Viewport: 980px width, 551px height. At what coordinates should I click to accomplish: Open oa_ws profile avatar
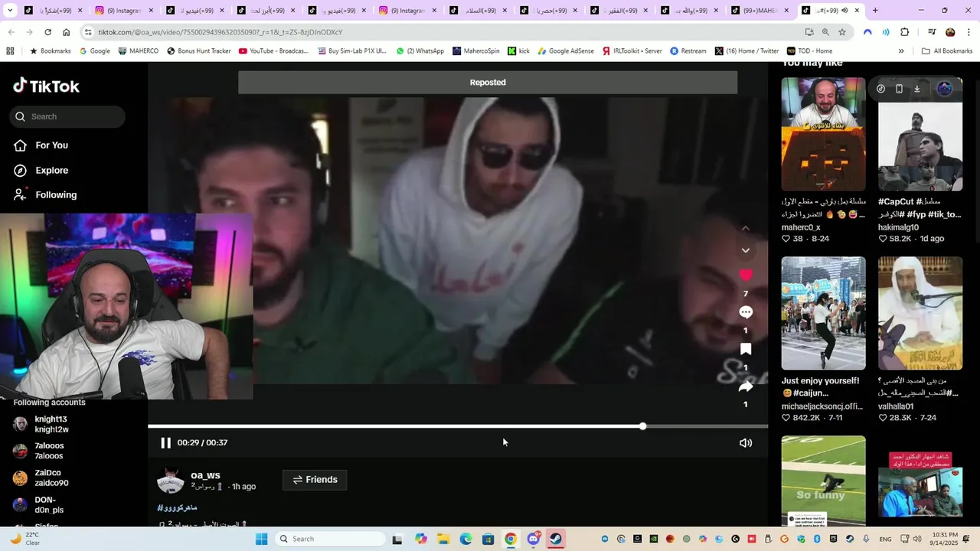[171, 481]
